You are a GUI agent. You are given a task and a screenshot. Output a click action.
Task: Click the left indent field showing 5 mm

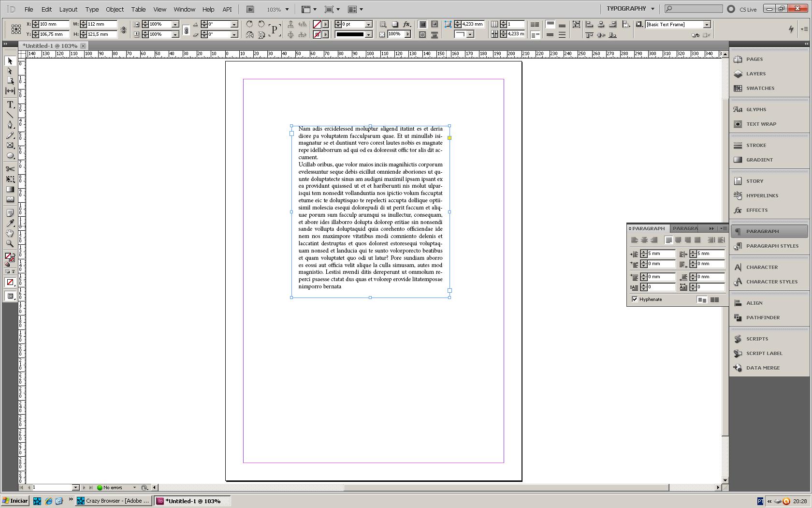[661, 254]
